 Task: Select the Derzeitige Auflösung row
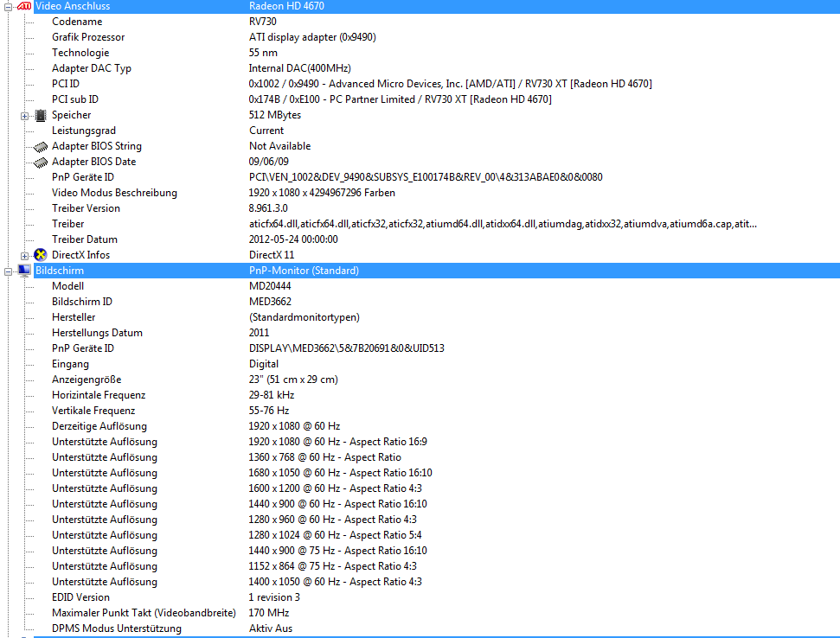pyautogui.click(x=437, y=426)
